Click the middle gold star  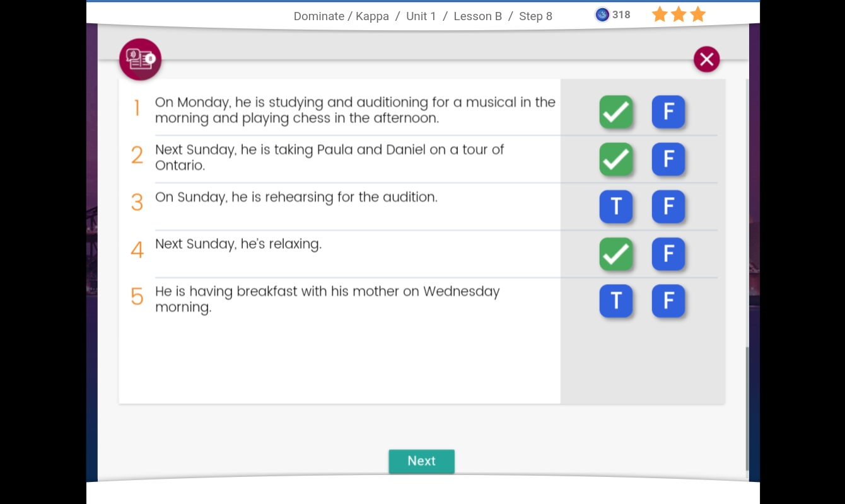click(x=679, y=14)
